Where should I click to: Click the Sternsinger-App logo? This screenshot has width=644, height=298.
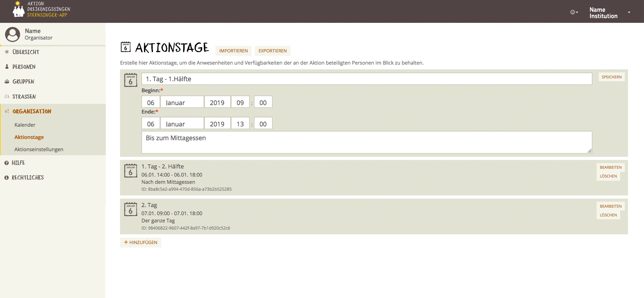(x=41, y=9)
